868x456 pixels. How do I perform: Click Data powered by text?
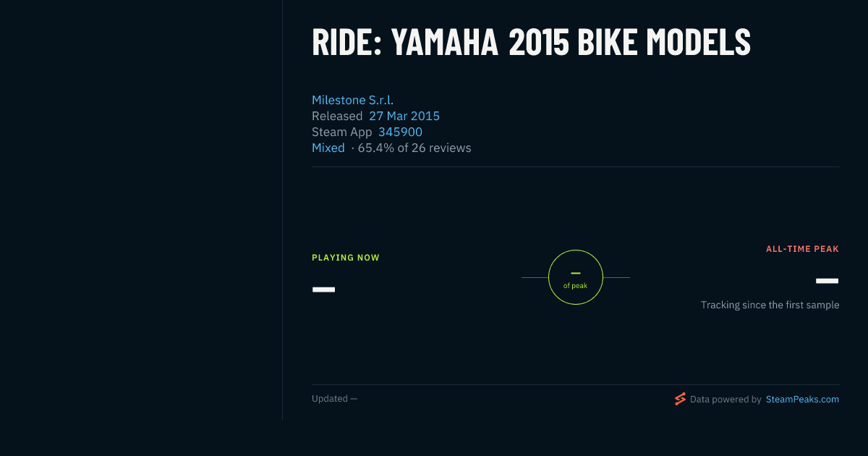(x=726, y=399)
